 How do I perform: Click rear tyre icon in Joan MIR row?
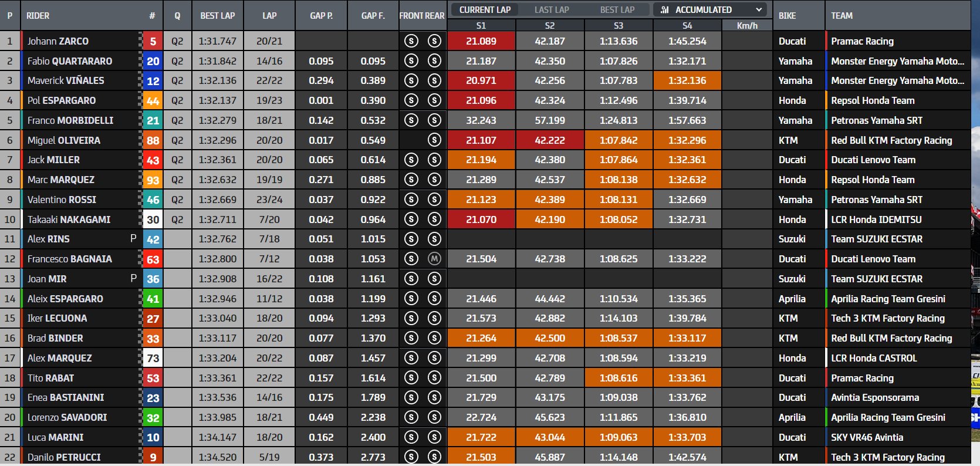coord(434,279)
